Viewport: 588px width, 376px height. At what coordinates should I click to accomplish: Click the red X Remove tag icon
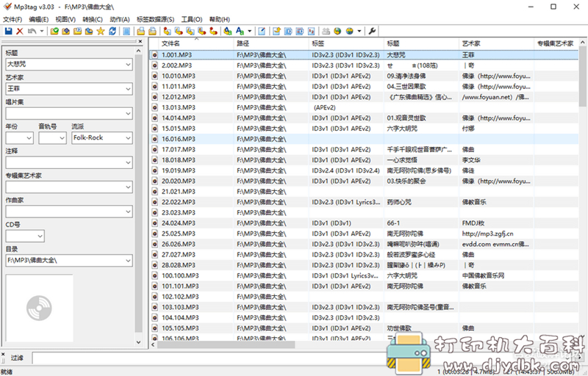[x=20, y=31]
